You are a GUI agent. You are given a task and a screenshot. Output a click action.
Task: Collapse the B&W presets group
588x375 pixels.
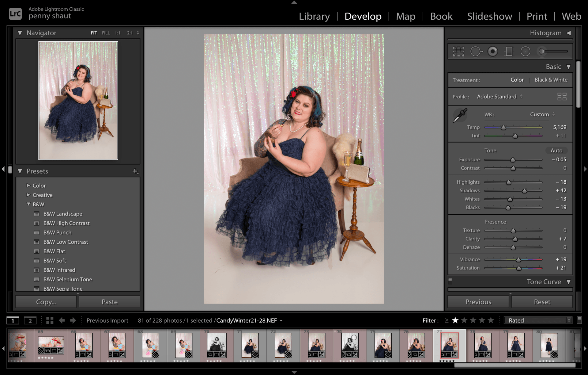tap(28, 204)
